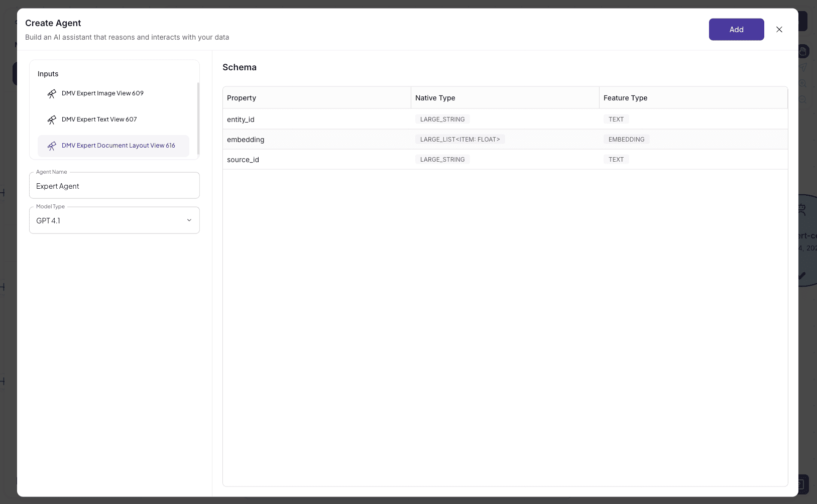Screen dimensions: 817x504
Task: Click telescope icon beside DMV Expert Text View 607
Action: click(52, 120)
